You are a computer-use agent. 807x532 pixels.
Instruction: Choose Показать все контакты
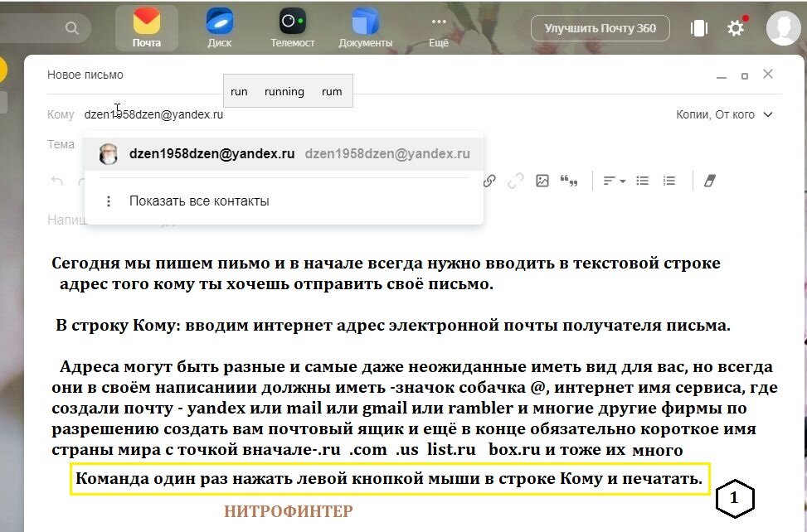199,201
